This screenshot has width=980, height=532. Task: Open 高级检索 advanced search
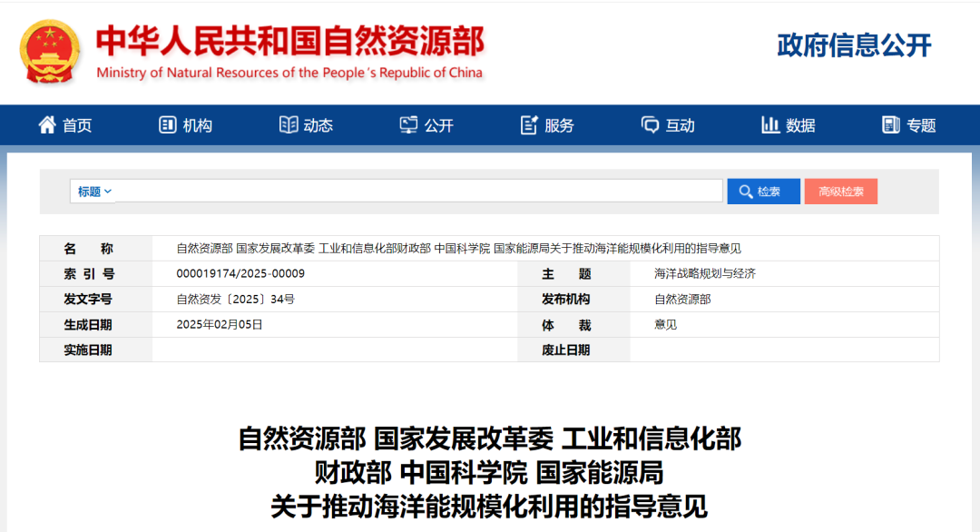(x=840, y=191)
